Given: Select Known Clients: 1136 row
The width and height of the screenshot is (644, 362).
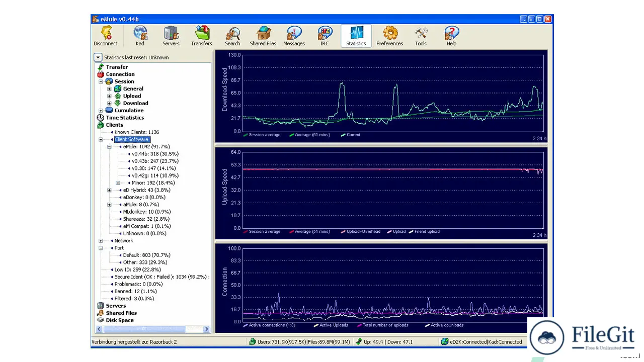Looking at the screenshot, I should [136, 132].
